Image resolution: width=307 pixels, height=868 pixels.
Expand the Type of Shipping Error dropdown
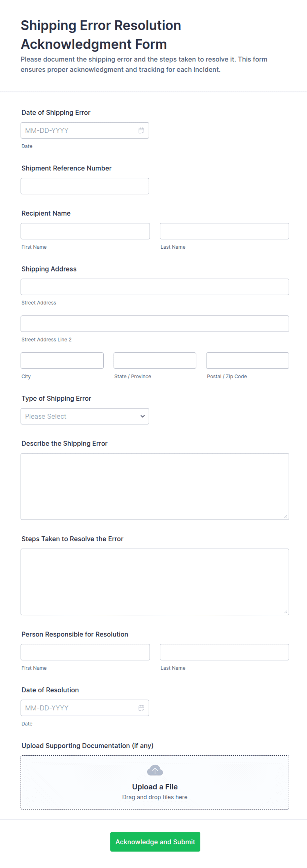pyautogui.click(x=85, y=416)
